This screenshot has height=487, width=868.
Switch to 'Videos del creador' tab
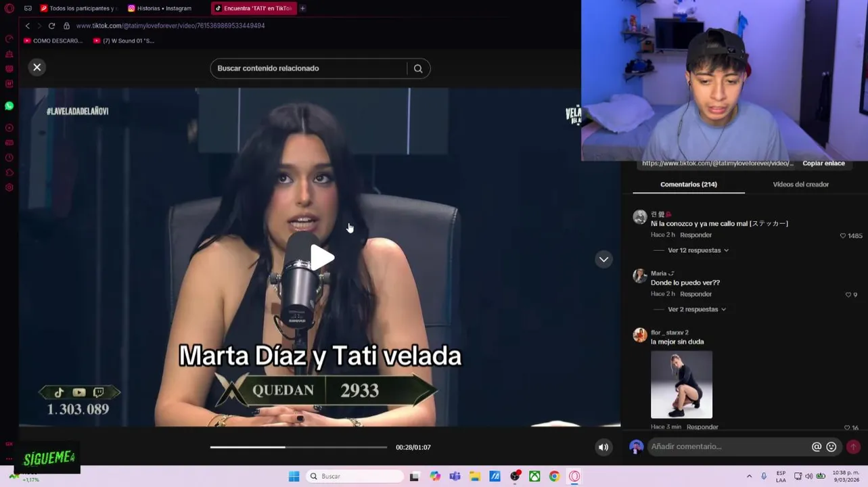pos(800,184)
